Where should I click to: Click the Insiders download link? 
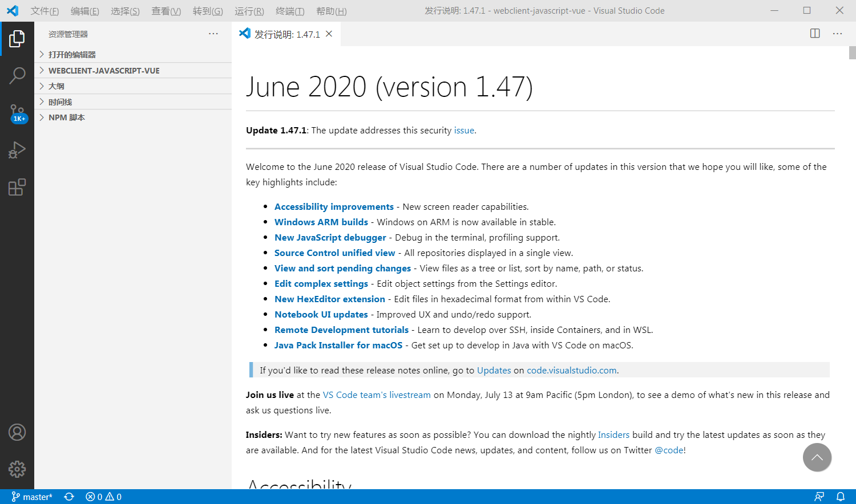click(x=613, y=435)
